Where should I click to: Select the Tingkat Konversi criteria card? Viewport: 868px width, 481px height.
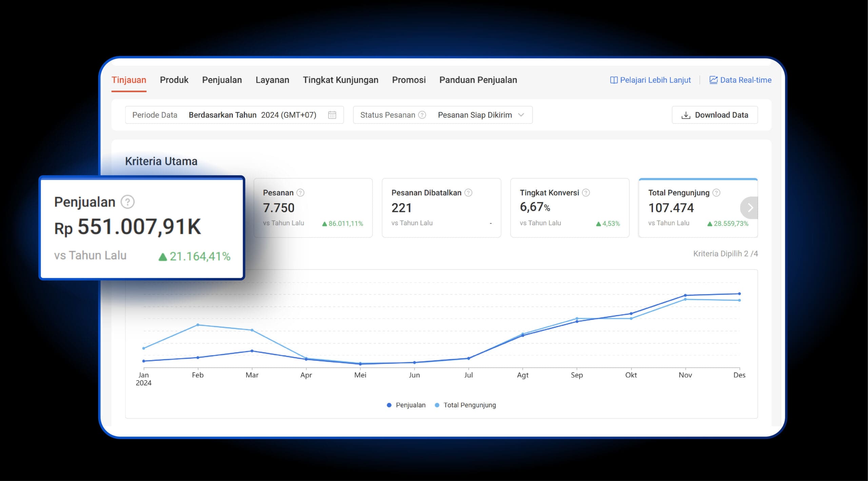click(570, 208)
